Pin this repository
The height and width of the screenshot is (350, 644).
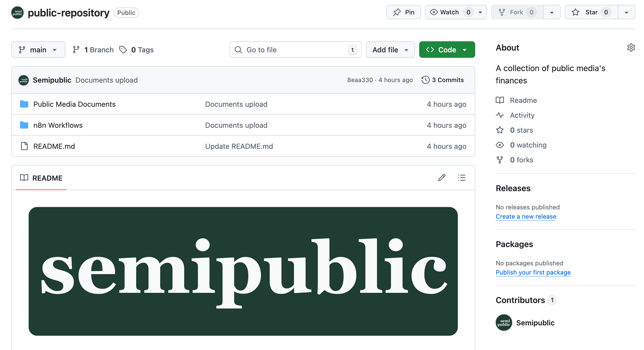click(403, 12)
